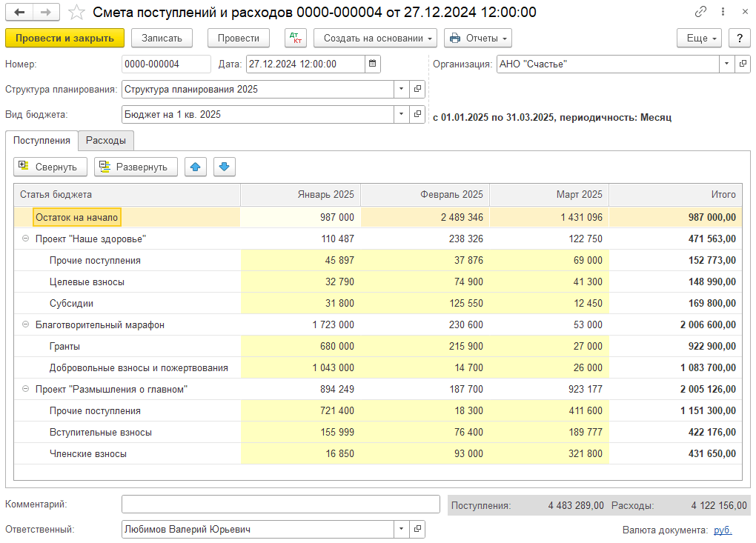Open the Организация record via open button
Image resolution: width=756 pixels, height=543 pixels.
coord(741,64)
